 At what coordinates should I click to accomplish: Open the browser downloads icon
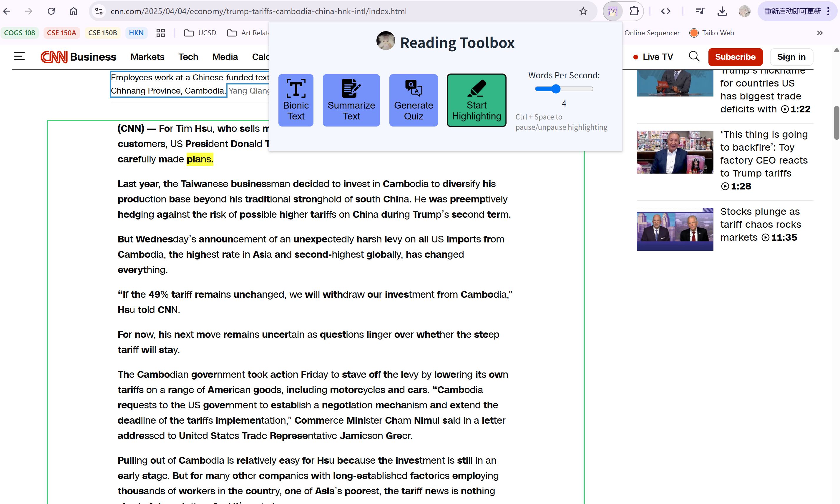[x=722, y=11]
